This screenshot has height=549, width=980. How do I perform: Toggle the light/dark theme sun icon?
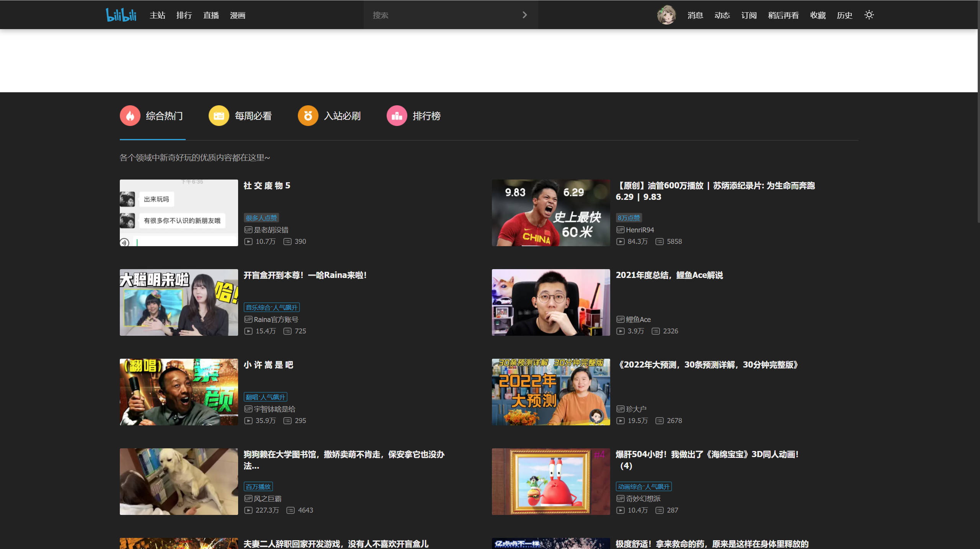tap(869, 15)
